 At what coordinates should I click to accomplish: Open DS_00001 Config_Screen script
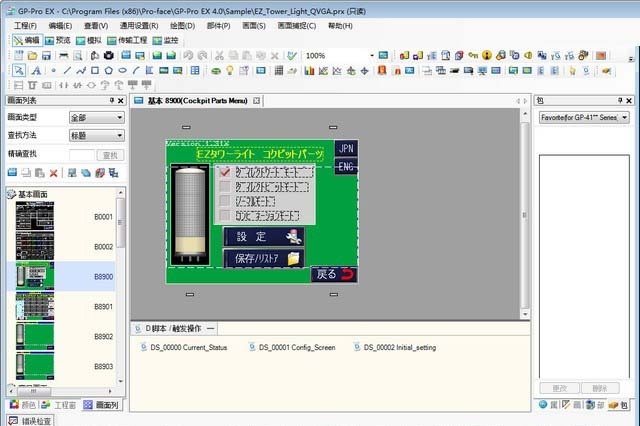tap(292, 347)
